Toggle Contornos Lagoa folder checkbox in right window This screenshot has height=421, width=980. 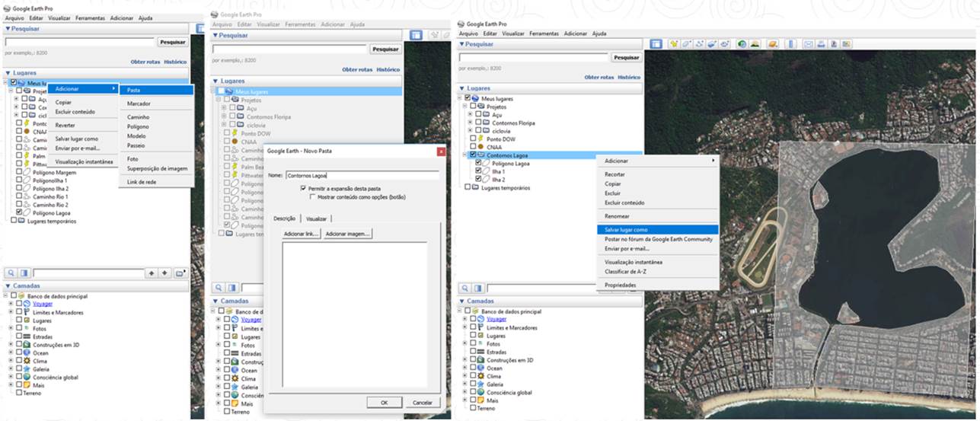[473, 155]
